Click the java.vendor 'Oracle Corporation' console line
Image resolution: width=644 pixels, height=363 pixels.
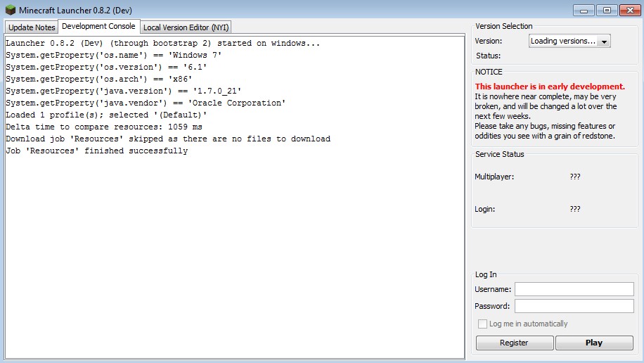[x=146, y=103]
